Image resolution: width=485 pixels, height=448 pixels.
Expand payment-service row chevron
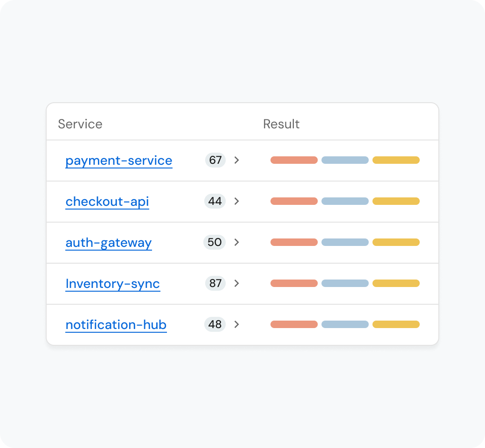(x=236, y=160)
